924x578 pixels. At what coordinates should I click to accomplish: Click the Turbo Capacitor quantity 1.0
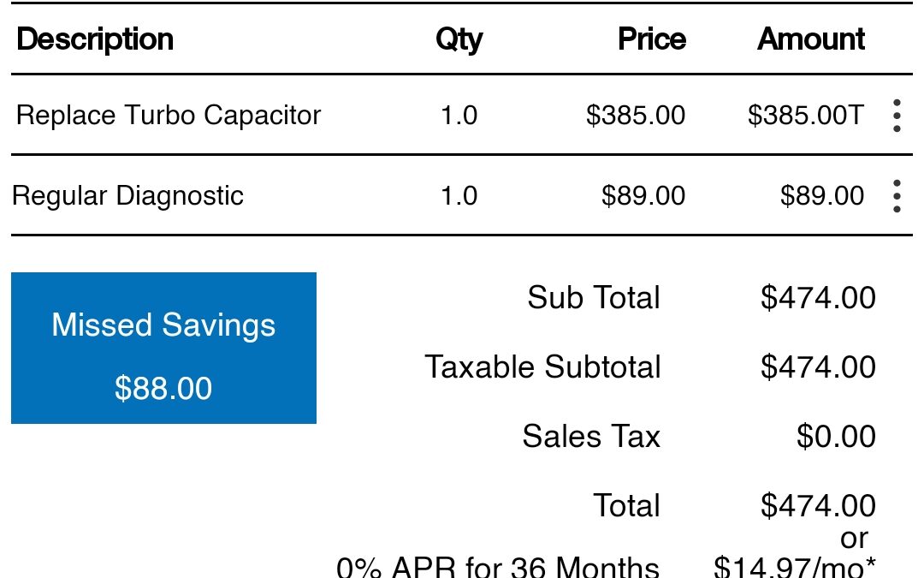coord(459,116)
